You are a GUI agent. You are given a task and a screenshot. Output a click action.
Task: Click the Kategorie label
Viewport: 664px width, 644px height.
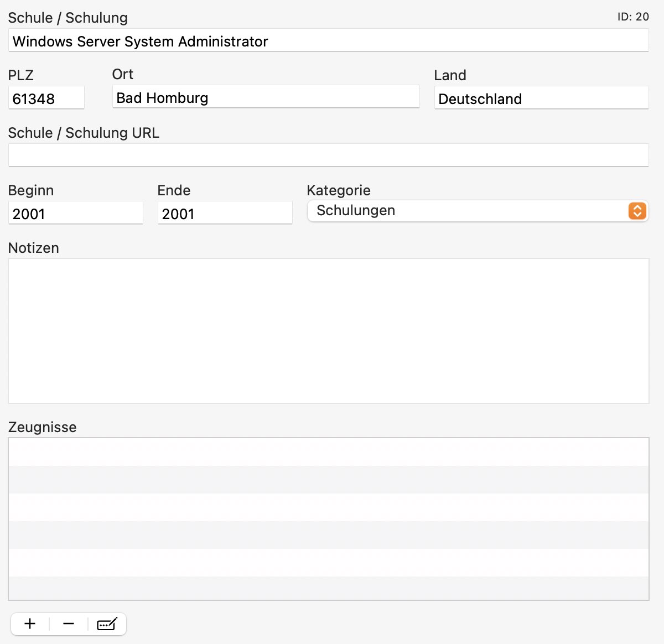pyautogui.click(x=339, y=191)
